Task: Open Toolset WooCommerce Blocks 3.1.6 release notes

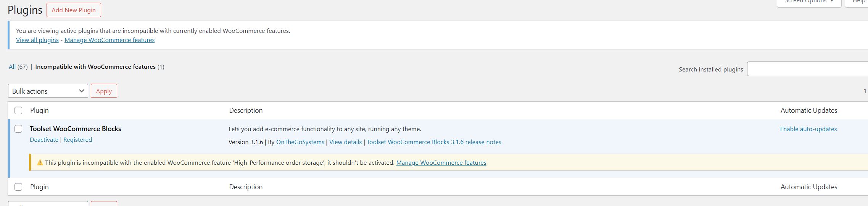Action: [434, 142]
